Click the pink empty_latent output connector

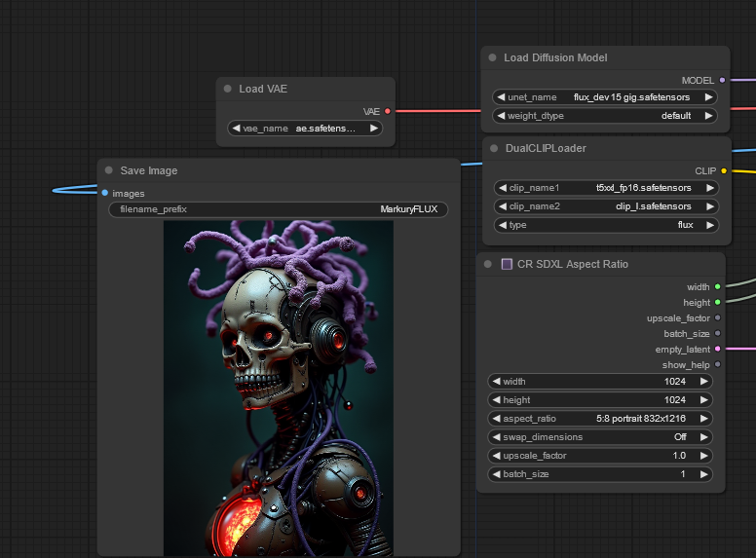tap(718, 350)
